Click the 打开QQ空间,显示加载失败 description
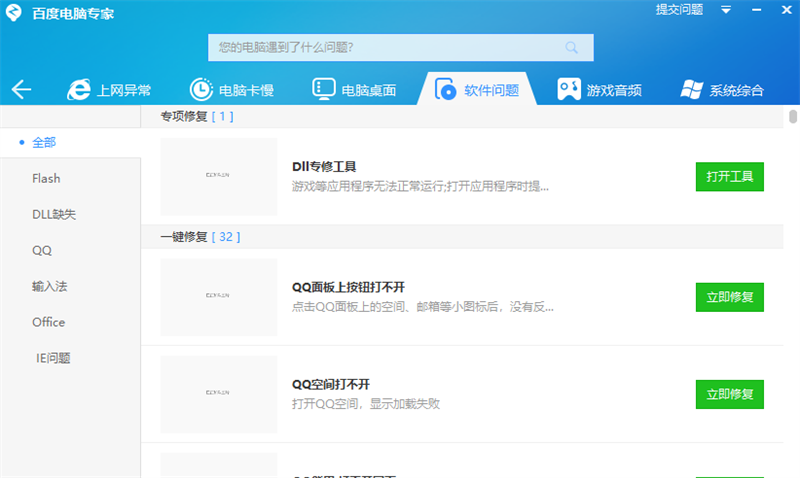Image resolution: width=800 pixels, height=478 pixels. (365, 404)
